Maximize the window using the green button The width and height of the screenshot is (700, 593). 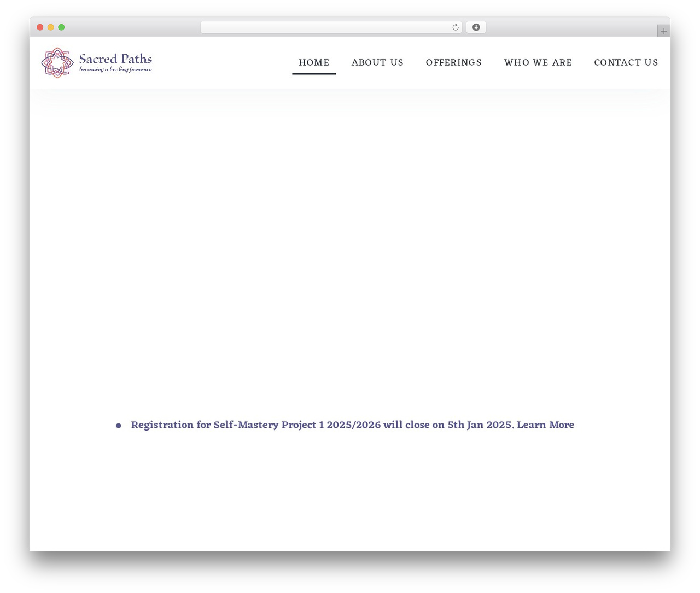[61, 27]
